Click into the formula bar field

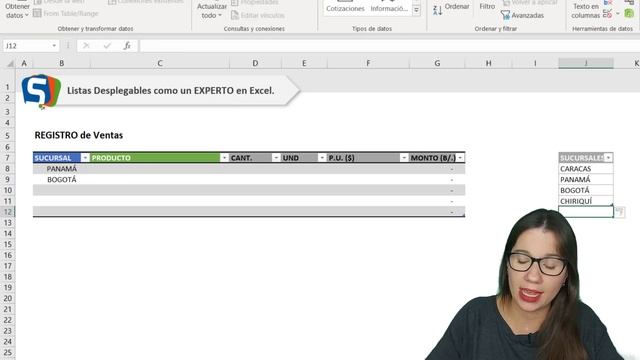pyautogui.click(x=389, y=46)
